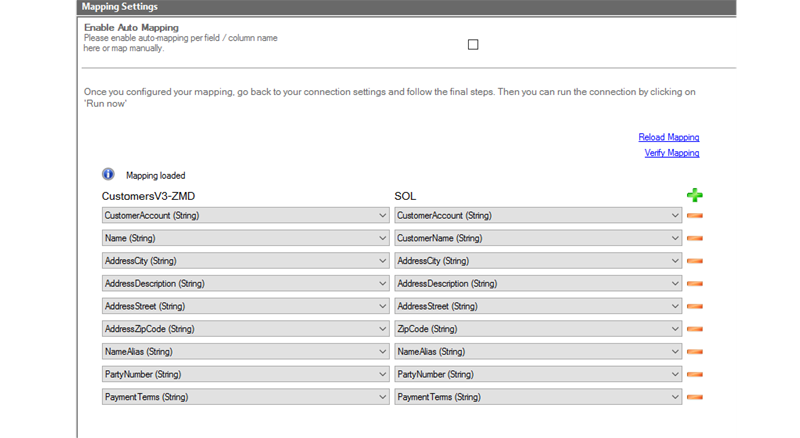Click the Verify Mapping link
The image size is (800, 438).
tap(671, 153)
